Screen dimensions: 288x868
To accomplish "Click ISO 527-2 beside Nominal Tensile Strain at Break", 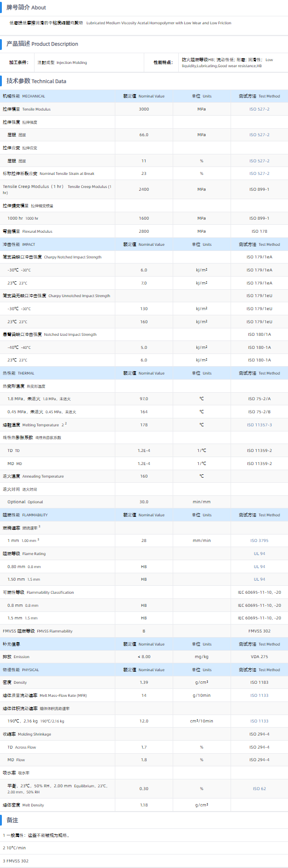I will click(259, 174).
